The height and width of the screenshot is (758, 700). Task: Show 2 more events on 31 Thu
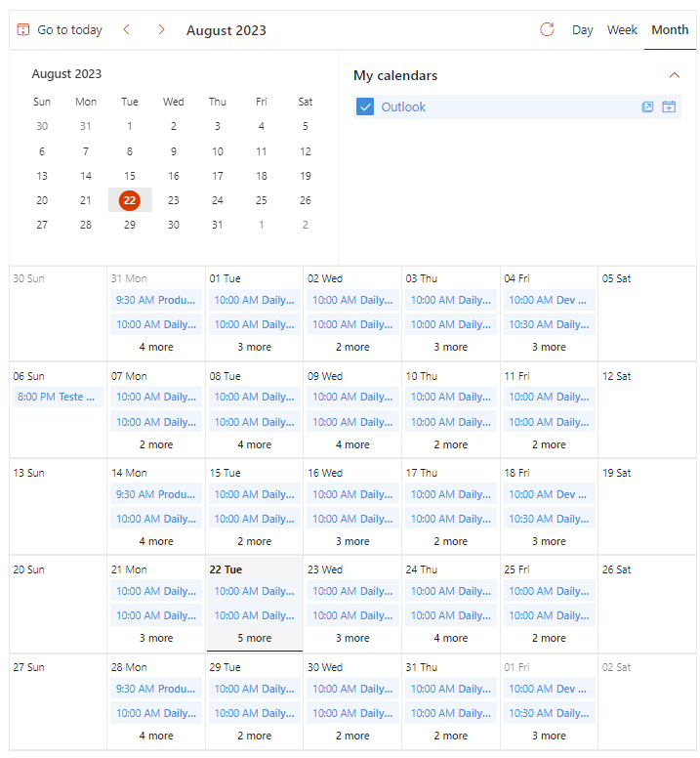(450, 736)
